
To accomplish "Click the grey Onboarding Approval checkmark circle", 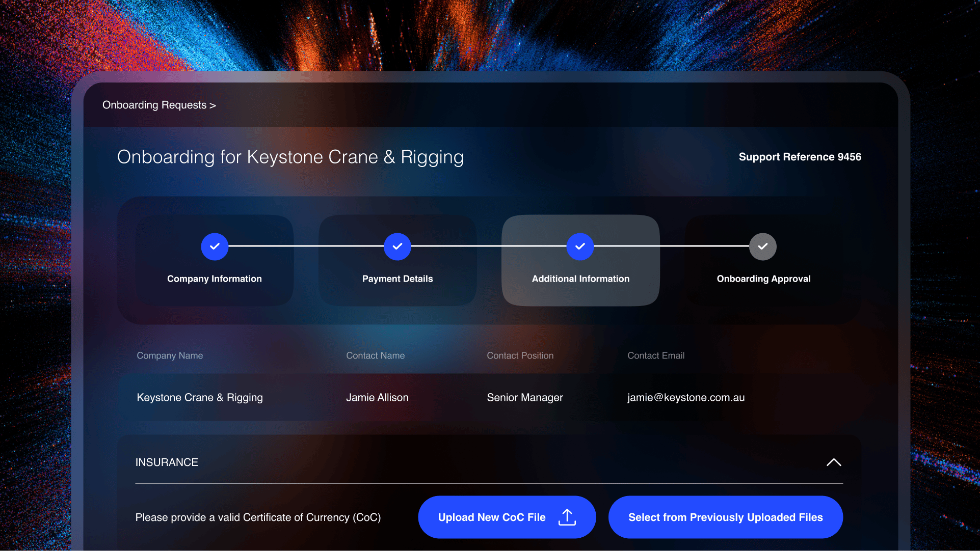I will coord(762,246).
